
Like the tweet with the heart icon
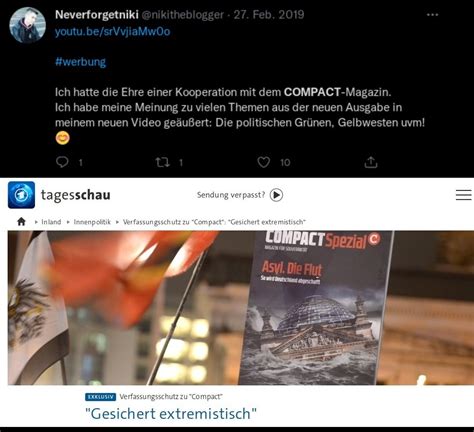tap(263, 162)
